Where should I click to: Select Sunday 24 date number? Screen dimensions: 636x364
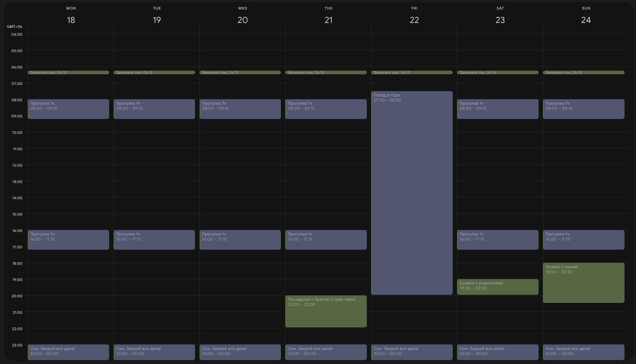(x=586, y=20)
